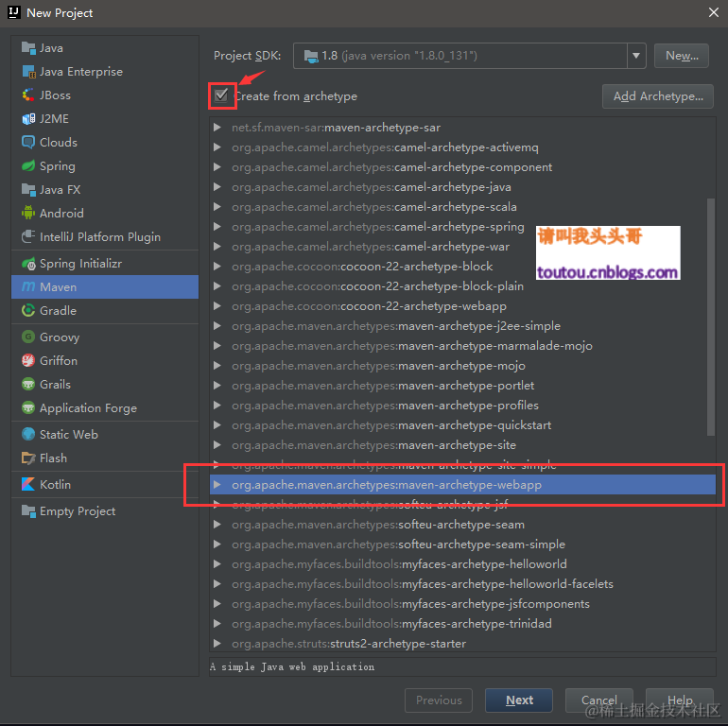
Task: Expand maven-archetype-quickstart node arrow
Action: click(217, 425)
